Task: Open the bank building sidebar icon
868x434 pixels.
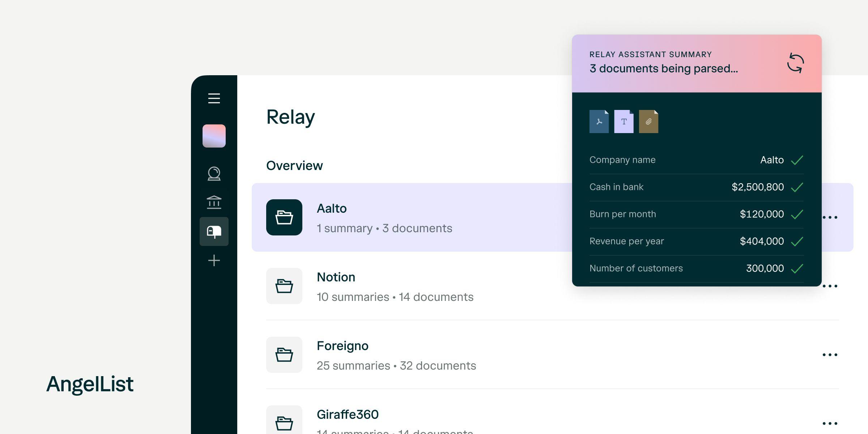Action: [214, 203]
